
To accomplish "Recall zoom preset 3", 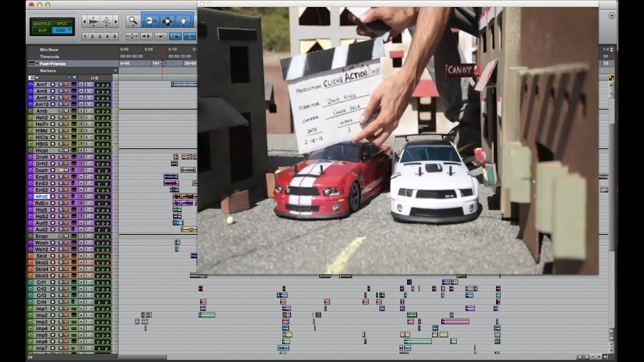I will click(100, 36).
